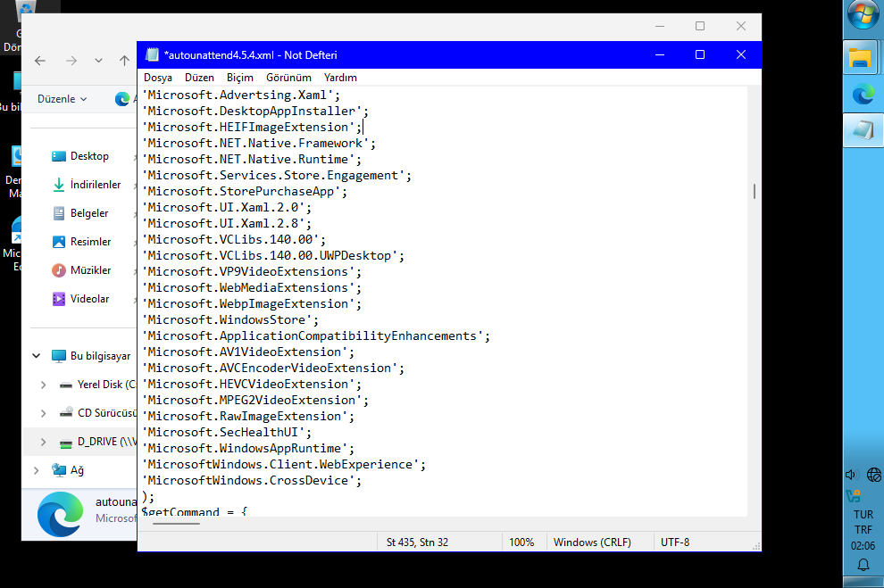The image size is (884, 588).
Task: Go up one folder in Explorer
Action: tap(125, 61)
